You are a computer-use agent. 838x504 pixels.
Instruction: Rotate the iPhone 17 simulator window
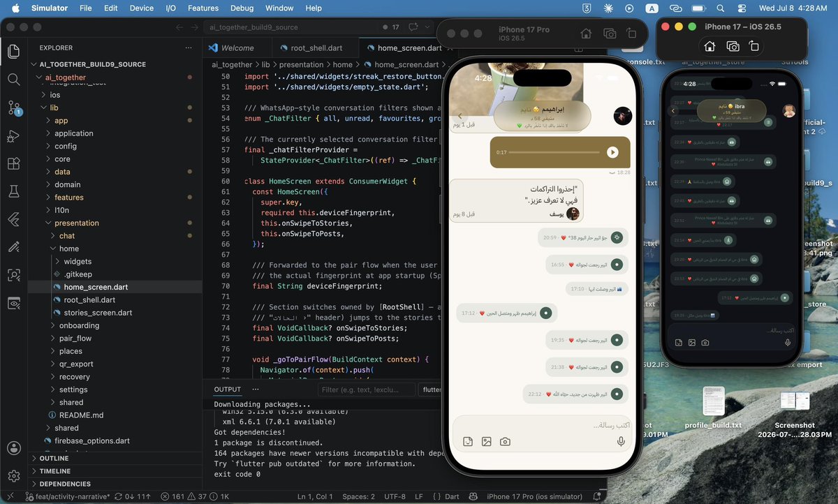click(754, 46)
